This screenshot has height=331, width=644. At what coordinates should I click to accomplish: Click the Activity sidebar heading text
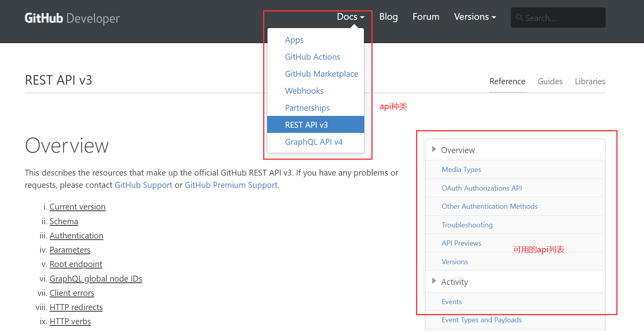point(454,282)
